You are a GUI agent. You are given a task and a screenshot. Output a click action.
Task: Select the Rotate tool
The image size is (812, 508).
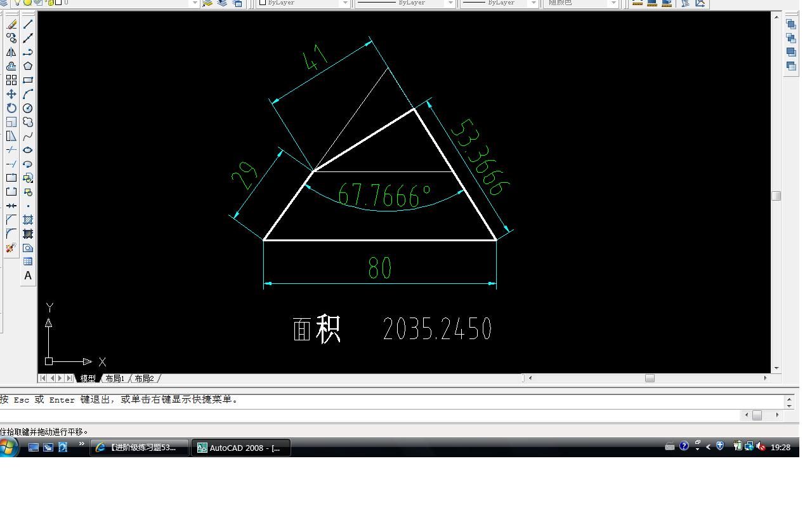click(x=11, y=108)
